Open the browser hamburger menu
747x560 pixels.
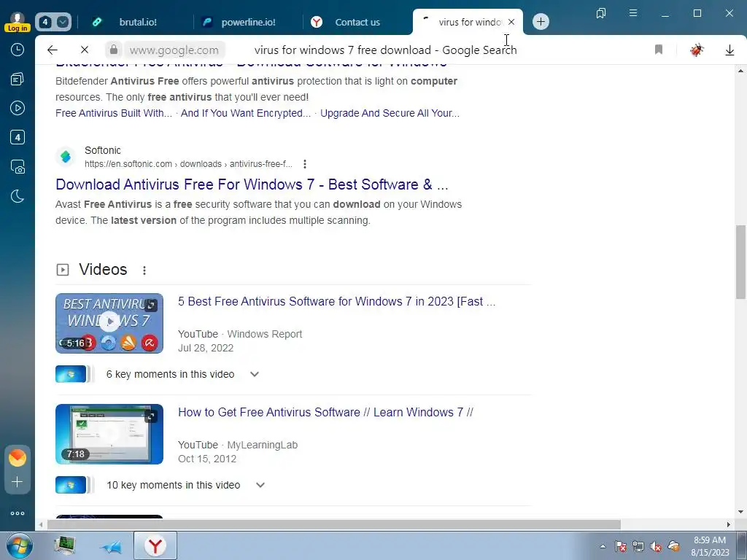pos(633,13)
